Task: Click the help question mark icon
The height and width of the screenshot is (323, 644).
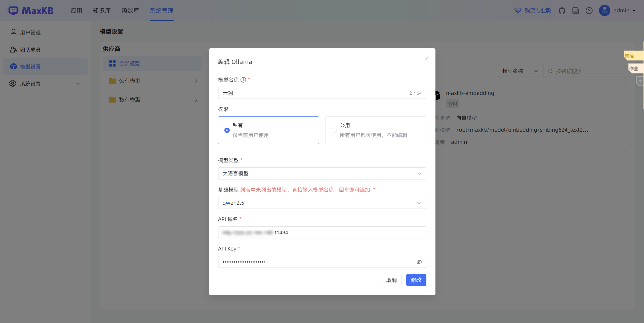Action: [x=589, y=11]
